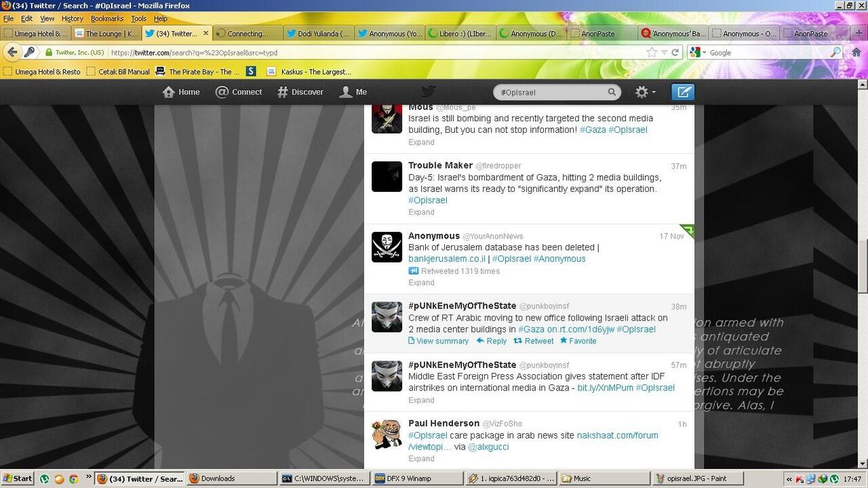This screenshot has height=488, width=868.
Task: Open the bankjerusalem.co.il link
Action: coord(447,259)
